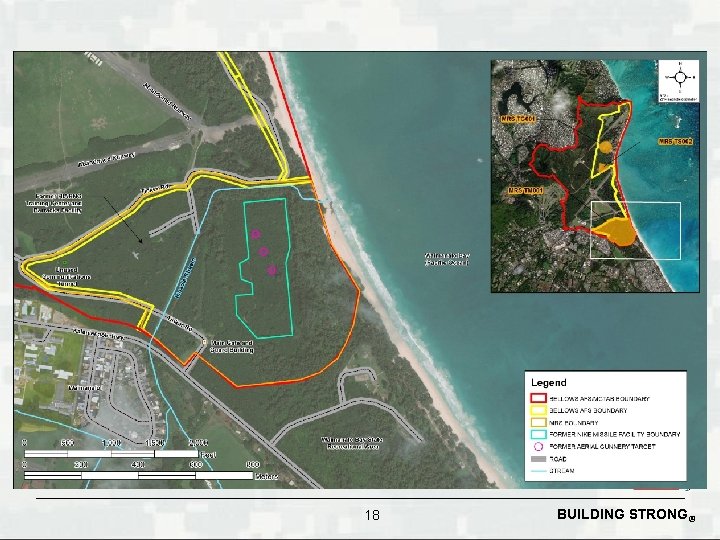Click the Main Gate building marker icon

[x=204, y=342]
